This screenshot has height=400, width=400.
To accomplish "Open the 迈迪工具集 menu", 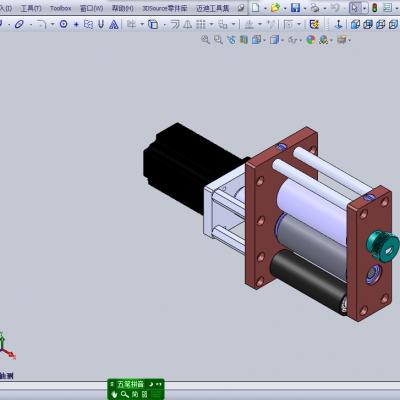I will pos(213,8).
